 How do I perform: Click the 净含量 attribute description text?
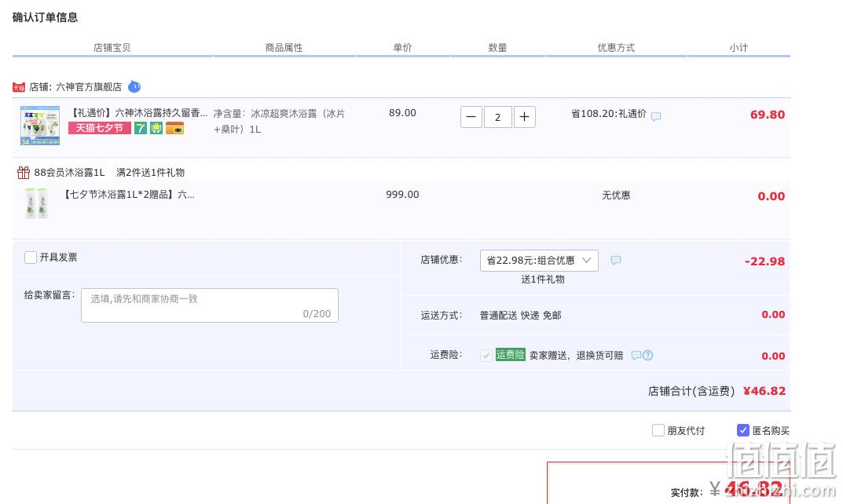point(279,122)
